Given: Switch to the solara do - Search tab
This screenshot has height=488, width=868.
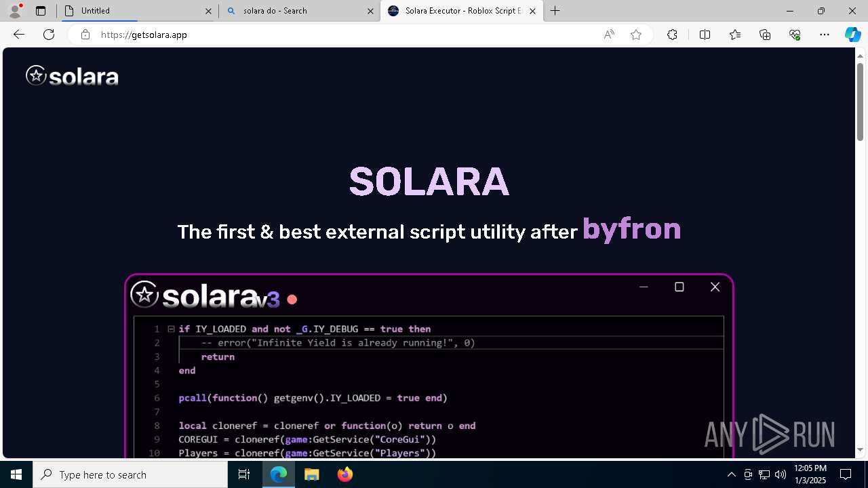Looking at the screenshot, I should (300, 11).
